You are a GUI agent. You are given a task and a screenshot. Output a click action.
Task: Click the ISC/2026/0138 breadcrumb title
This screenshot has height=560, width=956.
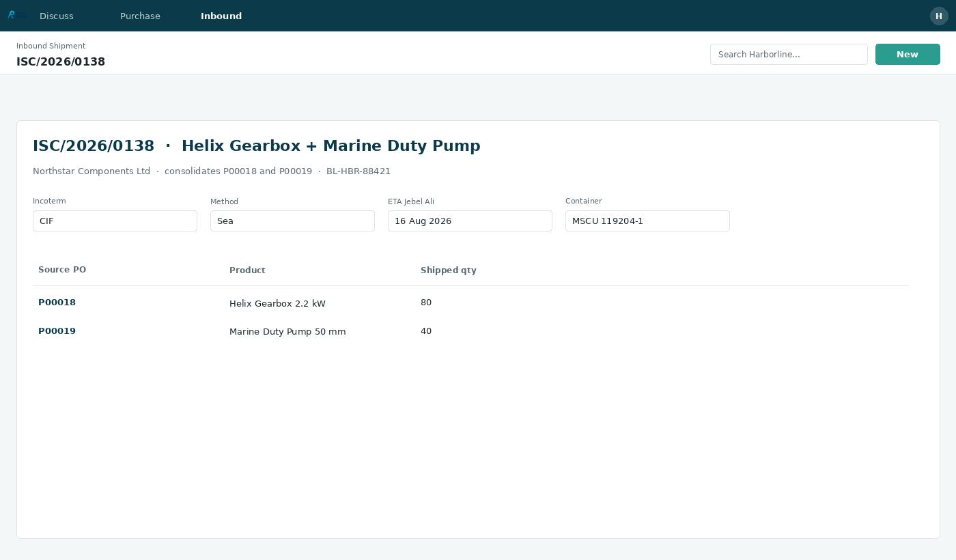(61, 61)
